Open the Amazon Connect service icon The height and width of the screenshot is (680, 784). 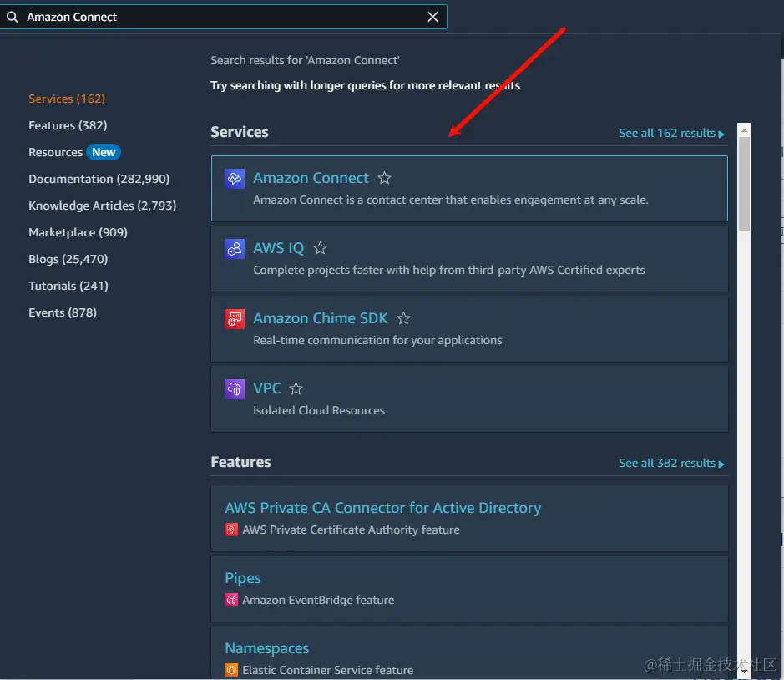[235, 179]
